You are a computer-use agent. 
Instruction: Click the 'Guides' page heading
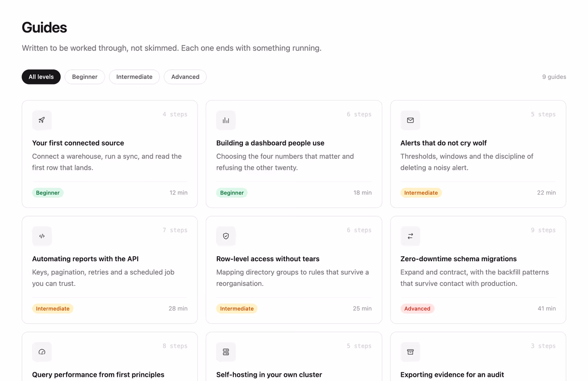tap(45, 28)
